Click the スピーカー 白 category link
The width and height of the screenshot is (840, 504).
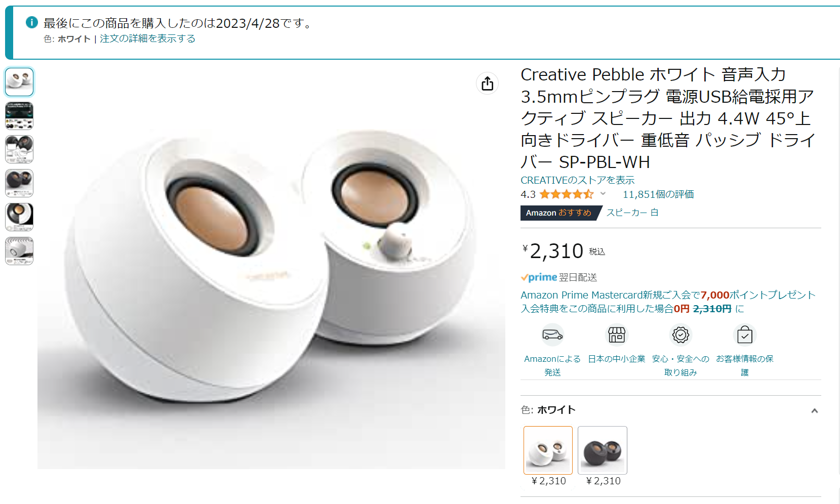632,213
